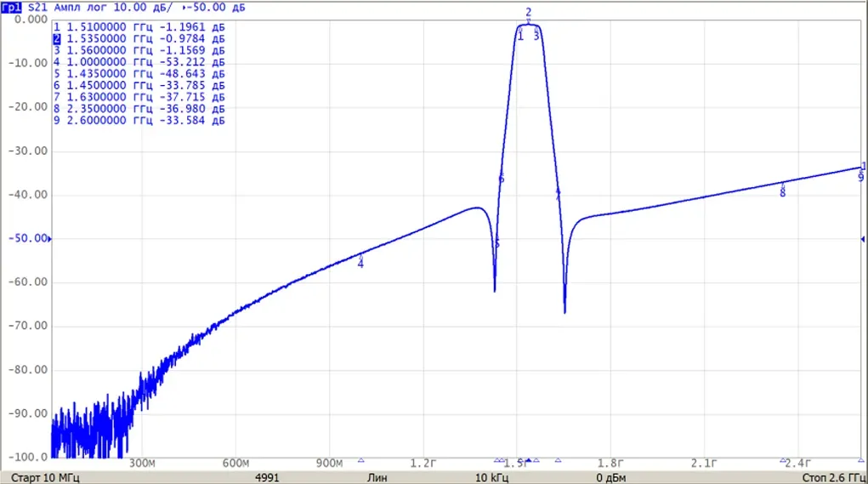This screenshot has width=868, height=484.
Task: Click the 300М frequency axis label
Action: tap(142, 464)
